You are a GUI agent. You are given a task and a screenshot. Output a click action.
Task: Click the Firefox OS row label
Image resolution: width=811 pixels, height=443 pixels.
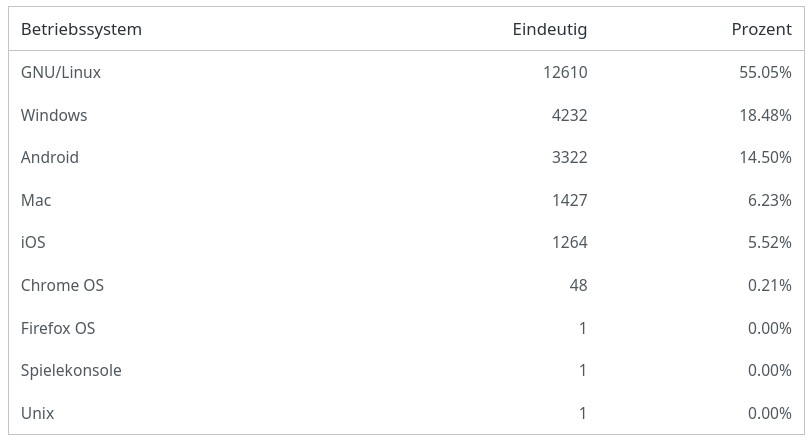[x=58, y=328]
